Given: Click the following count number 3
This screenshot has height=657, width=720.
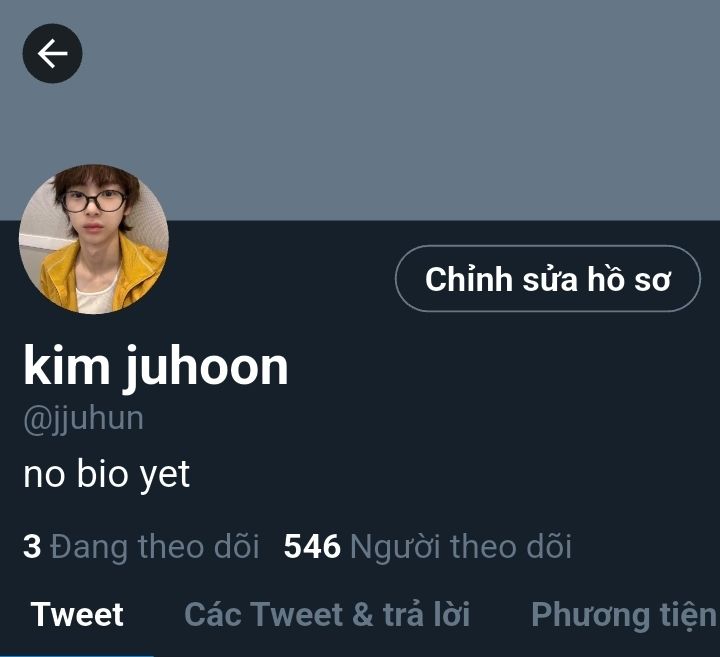Looking at the screenshot, I should [x=32, y=546].
